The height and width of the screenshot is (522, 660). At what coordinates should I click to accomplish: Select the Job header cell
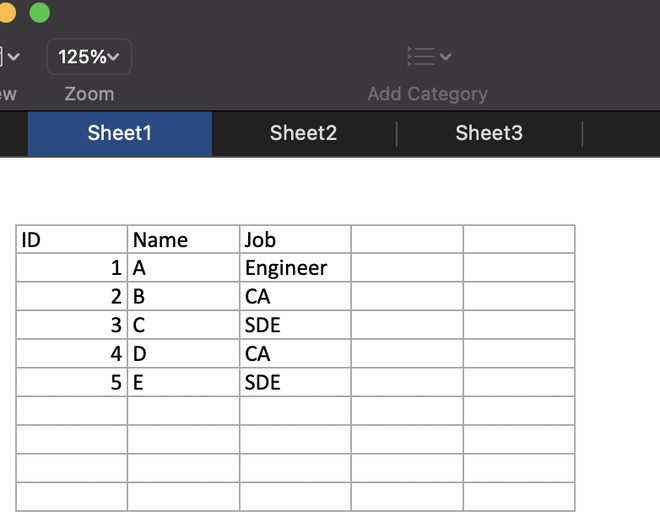pos(295,240)
